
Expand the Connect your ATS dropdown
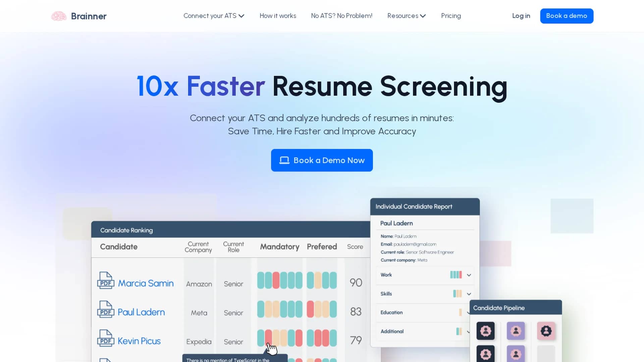click(x=214, y=16)
